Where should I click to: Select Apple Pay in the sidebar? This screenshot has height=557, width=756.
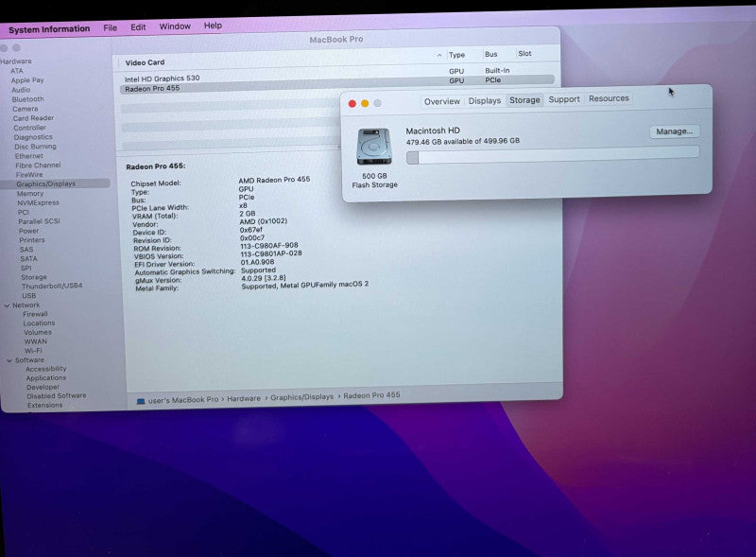(27, 80)
